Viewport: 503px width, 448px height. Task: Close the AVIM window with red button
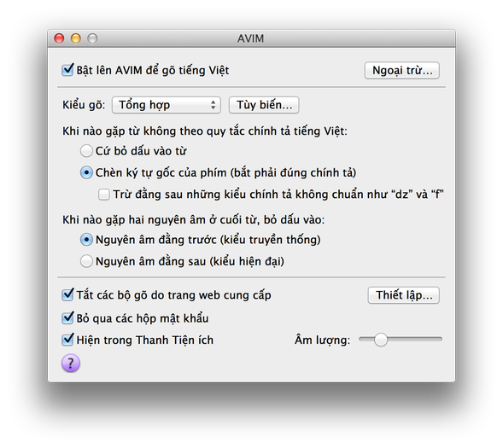click(59, 38)
